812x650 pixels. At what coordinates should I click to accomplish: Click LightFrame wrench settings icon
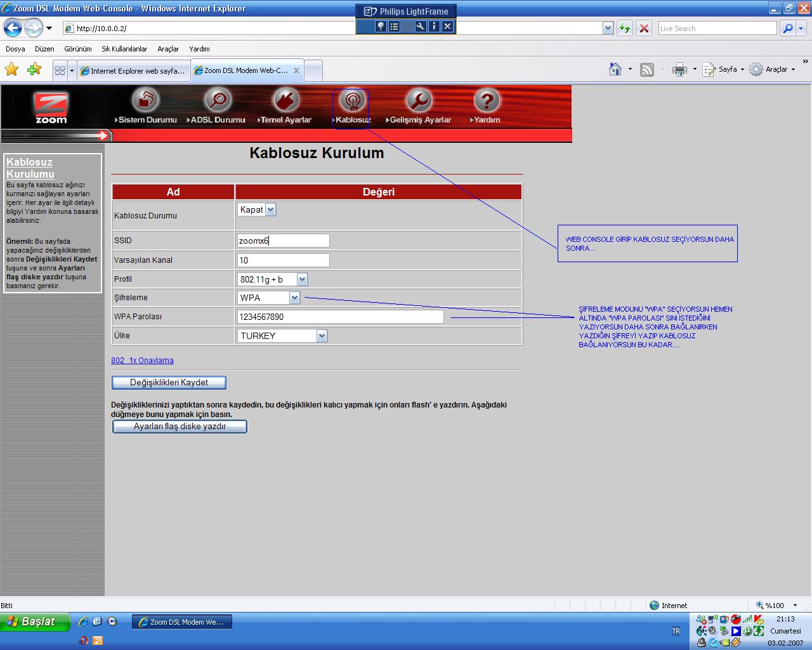tap(420, 26)
